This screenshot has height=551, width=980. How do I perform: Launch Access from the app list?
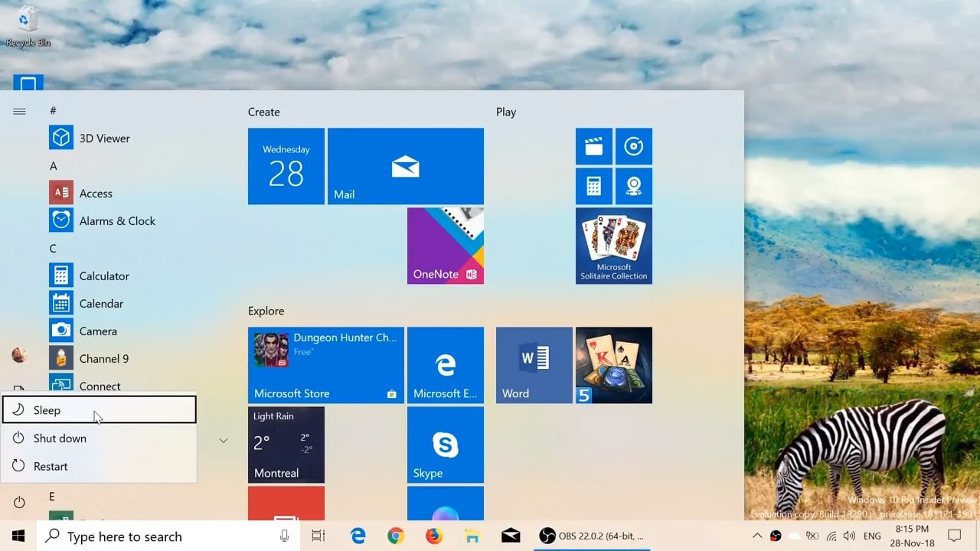pos(80,193)
